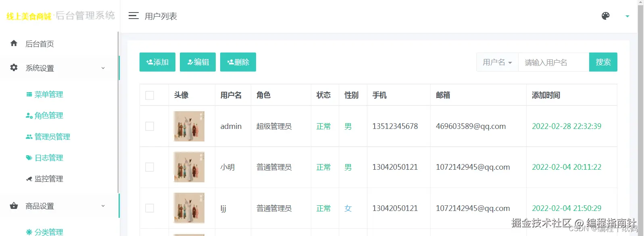This screenshot has width=644, height=236.
Task: Click 正常 status in admin row
Action: [x=323, y=126]
